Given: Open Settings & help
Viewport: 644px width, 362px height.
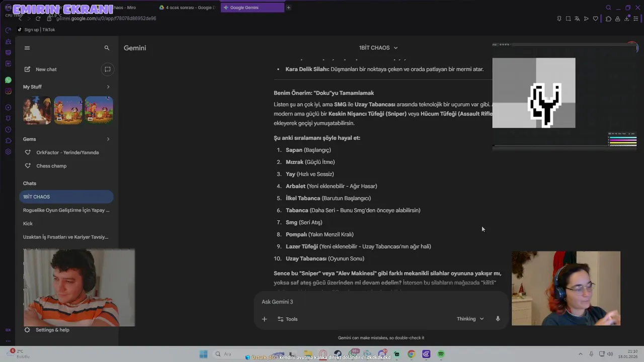Looking at the screenshot, I should pos(47,330).
